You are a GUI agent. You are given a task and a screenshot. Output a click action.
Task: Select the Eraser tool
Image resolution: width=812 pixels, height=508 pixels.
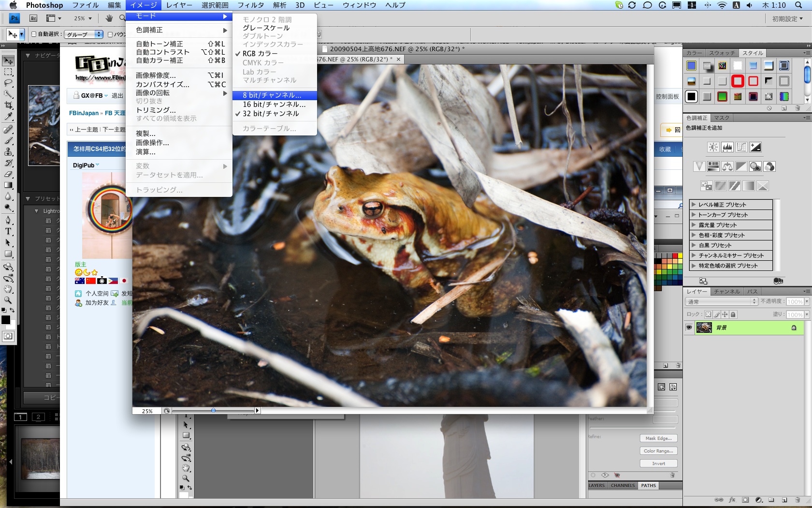[x=8, y=174]
